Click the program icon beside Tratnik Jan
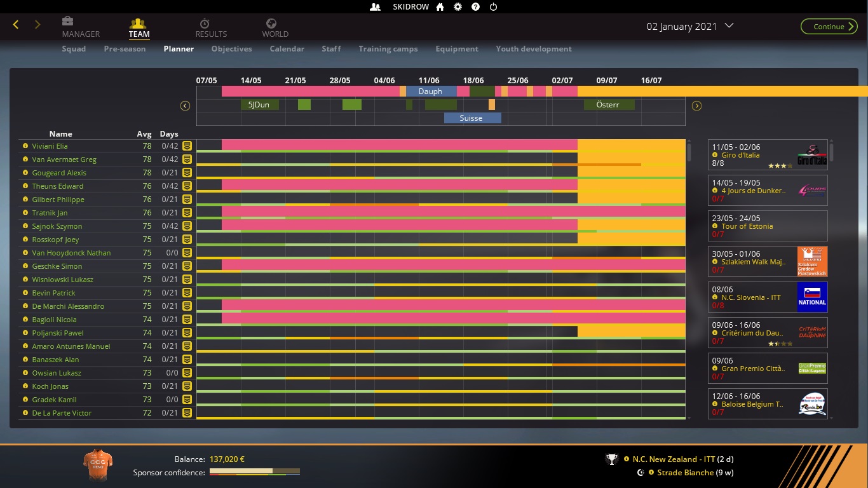This screenshot has width=868, height=488. click(187, 213)
